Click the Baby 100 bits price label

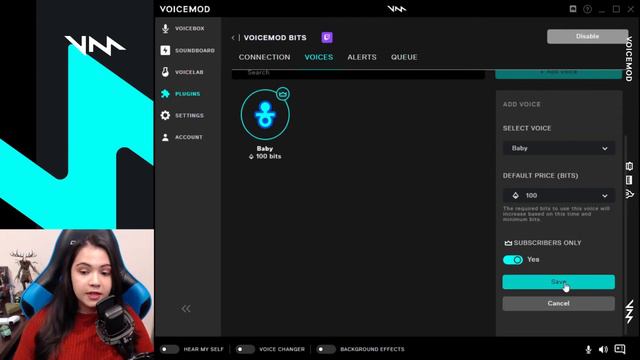pos(265,156)
